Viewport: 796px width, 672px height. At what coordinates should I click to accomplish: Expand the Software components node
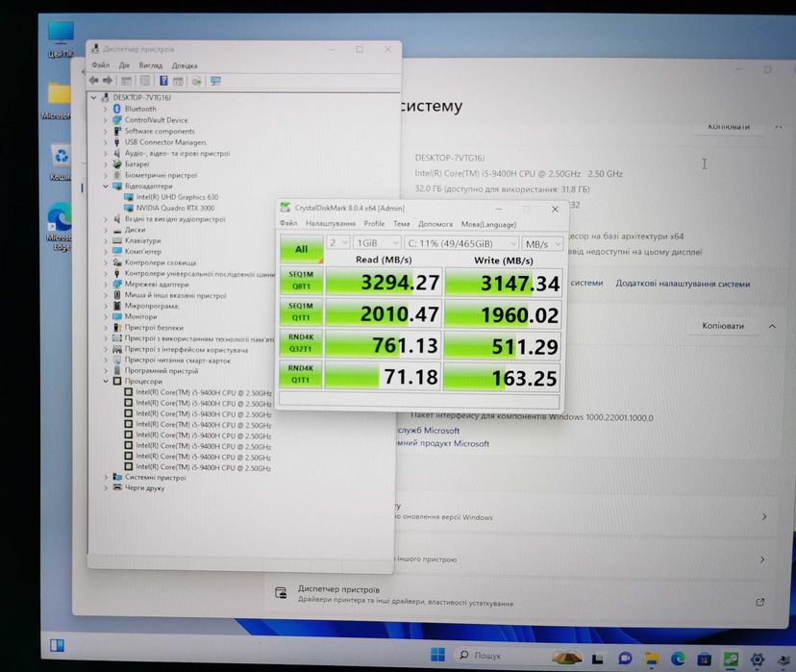click(x=106, y=131)
